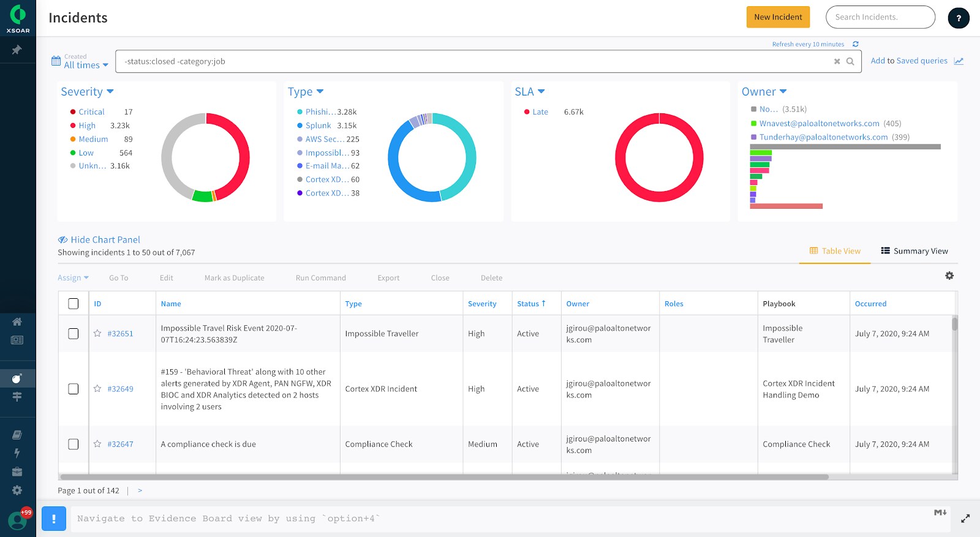Open the Home page from the sidebar
Screen dimensions: 980x537
click(x=17, y=321)
